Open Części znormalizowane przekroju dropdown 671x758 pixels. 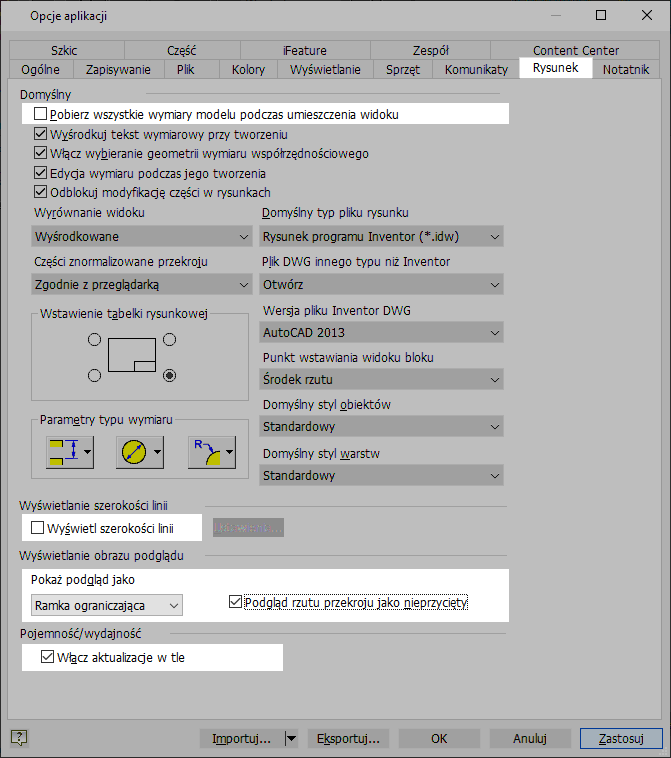(x=142, y=285)
